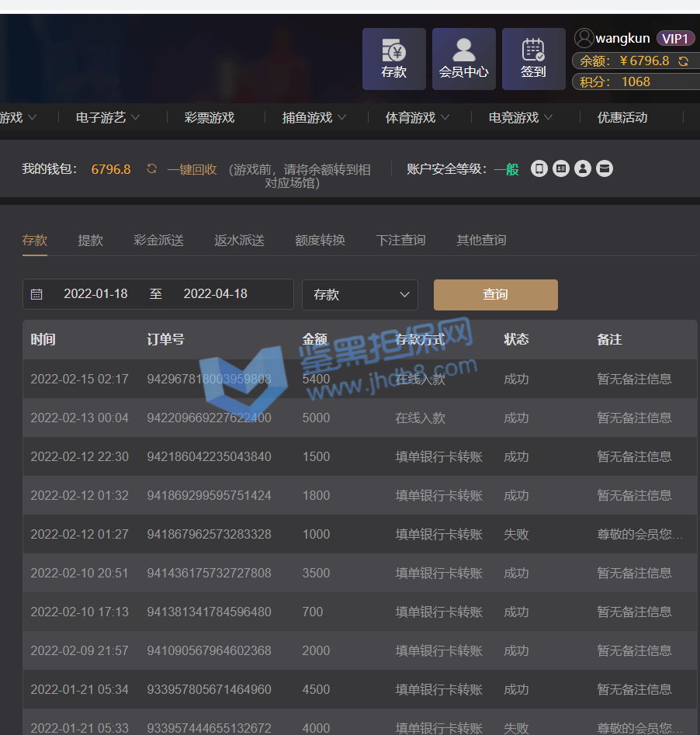Click the start date 2022-01-18 field
Screen dimensions: 700x735
[95, 294]
